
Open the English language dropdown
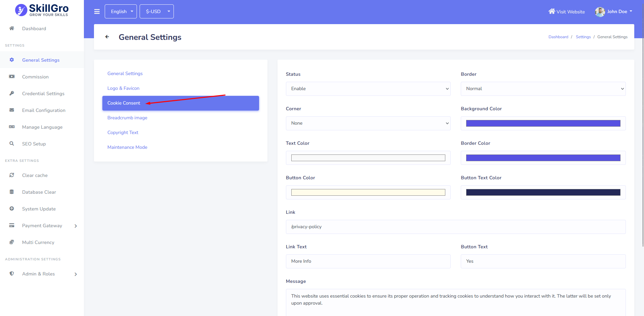point(121,11)
